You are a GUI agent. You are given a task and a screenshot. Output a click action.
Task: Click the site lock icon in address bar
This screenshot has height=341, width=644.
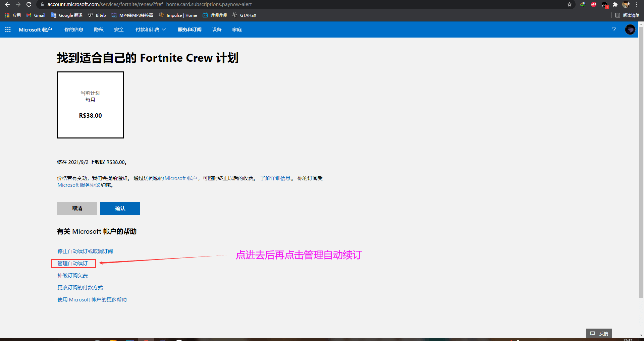tap(42, 4)
